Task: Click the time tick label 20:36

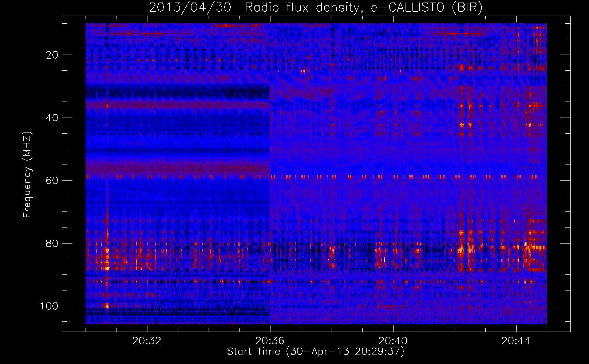Action: [270, 341]
